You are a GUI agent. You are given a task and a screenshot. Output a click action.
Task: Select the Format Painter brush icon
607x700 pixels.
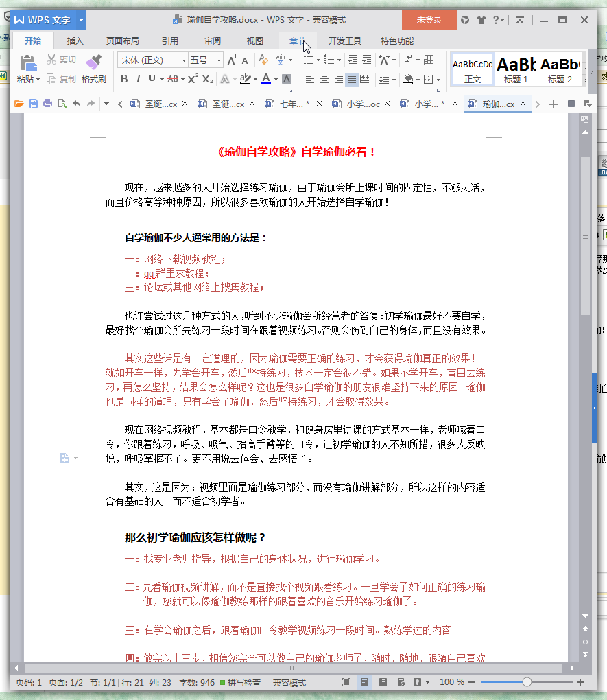(94, 62)
